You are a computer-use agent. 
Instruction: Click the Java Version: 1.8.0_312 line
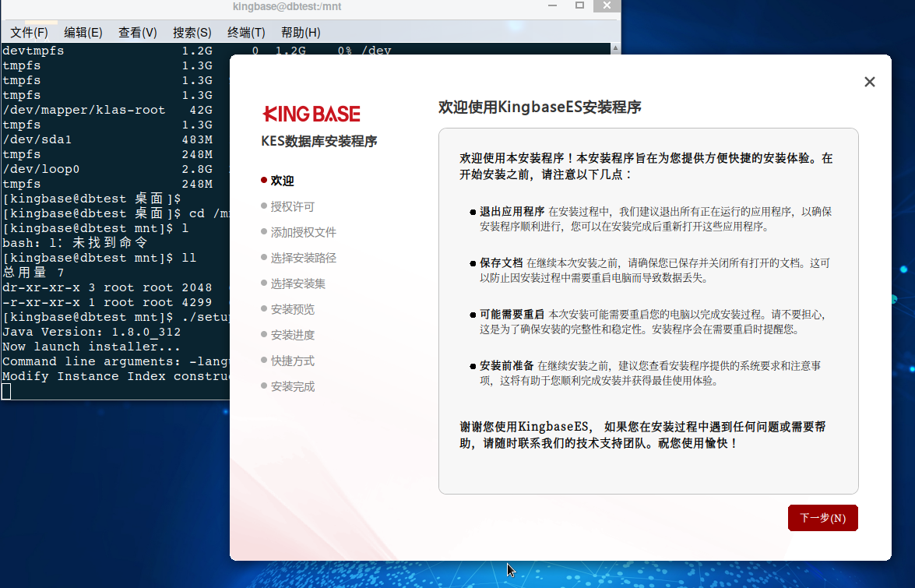click(92, 332)
